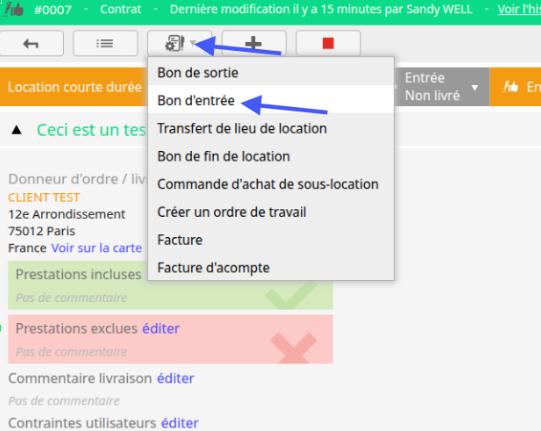This screenshot has width=541, height=431.
Task: Click the document generation gear icon
Action: pyautogui.click(x=175, y=43)
